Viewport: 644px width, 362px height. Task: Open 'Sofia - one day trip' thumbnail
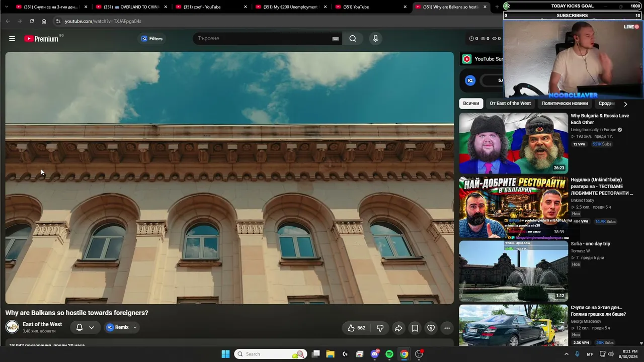(514, 271)
